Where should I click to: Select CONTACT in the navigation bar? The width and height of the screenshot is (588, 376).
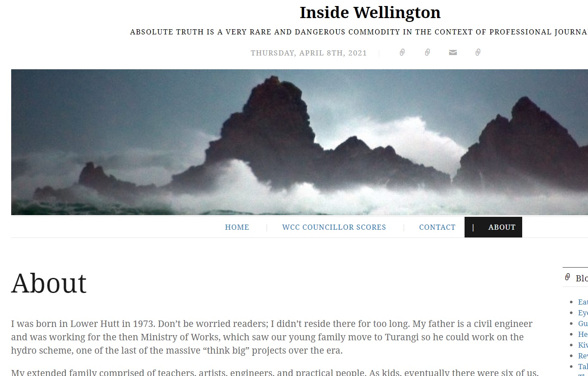pos(437,227)
